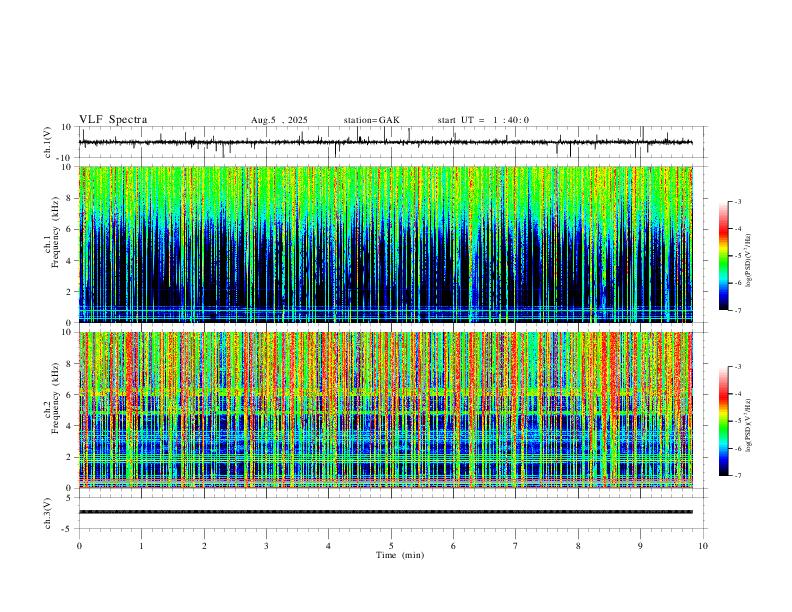This screenshot has height=612, width=792.
Task: Click the "start UT = 1 :40: 0" text
Action: tap(483, 120)
